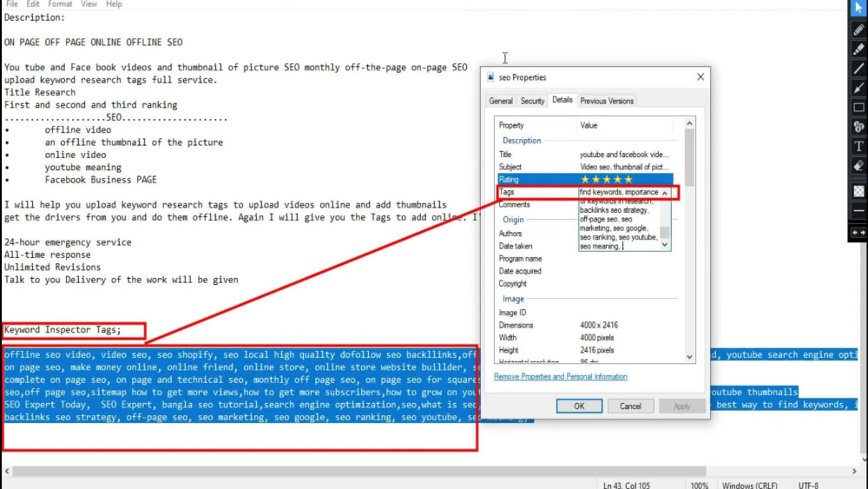Set rating to third star
Image resolution: width=868 pixels, height=489 pixels.
point(607,180)
